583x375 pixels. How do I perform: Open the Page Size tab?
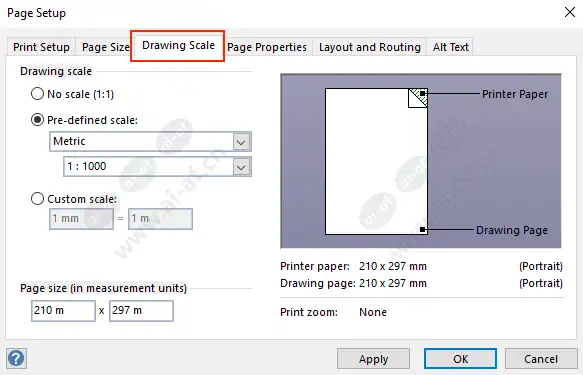(106, 47)
